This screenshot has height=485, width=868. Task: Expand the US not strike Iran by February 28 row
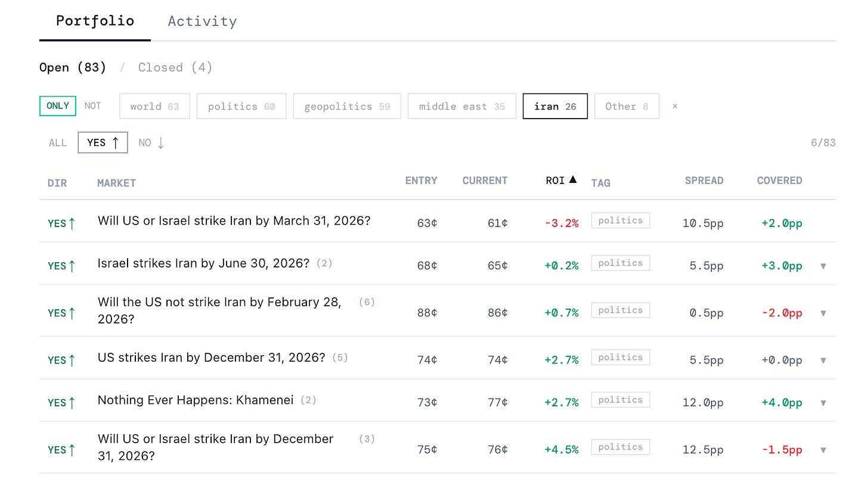click(823, 313)
